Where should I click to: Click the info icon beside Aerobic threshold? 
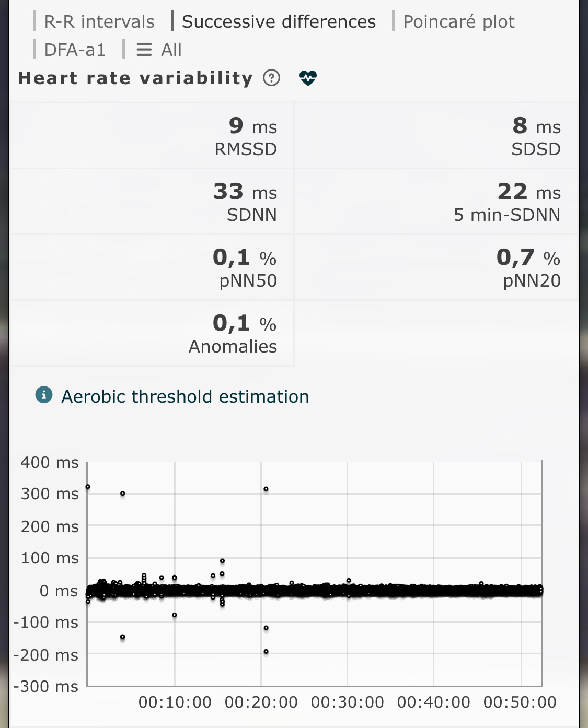(x=44, y=395)
